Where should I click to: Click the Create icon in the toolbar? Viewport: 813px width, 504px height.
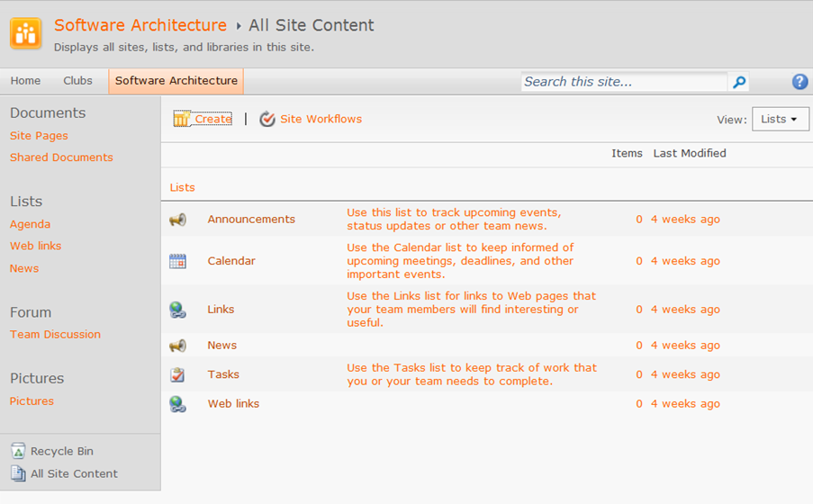tap(182, 119)
